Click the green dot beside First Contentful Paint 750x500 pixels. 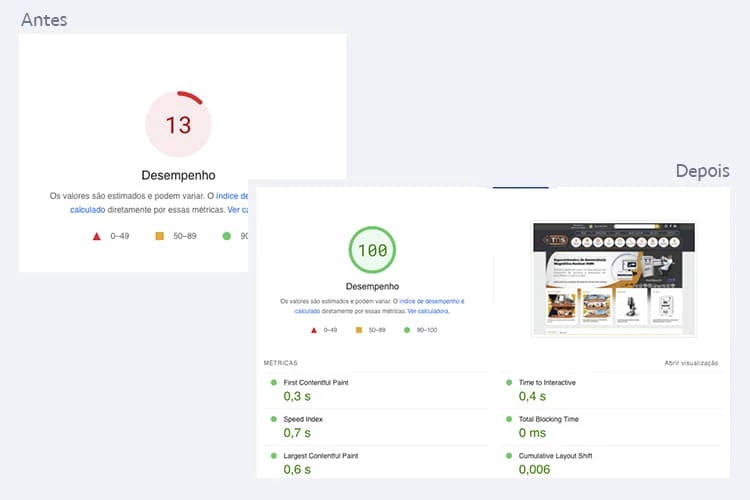(273, 383)
